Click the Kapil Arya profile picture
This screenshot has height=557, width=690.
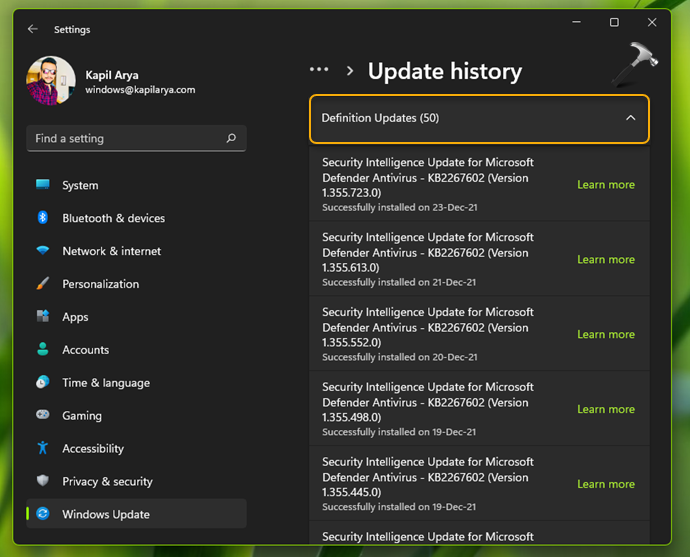tap(51, 81)
